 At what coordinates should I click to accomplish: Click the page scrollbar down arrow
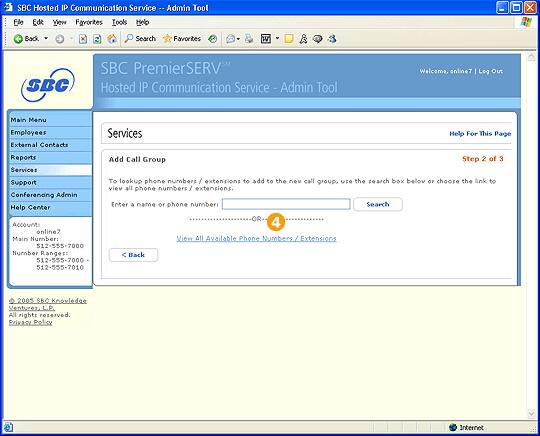[x=531, y=414]
